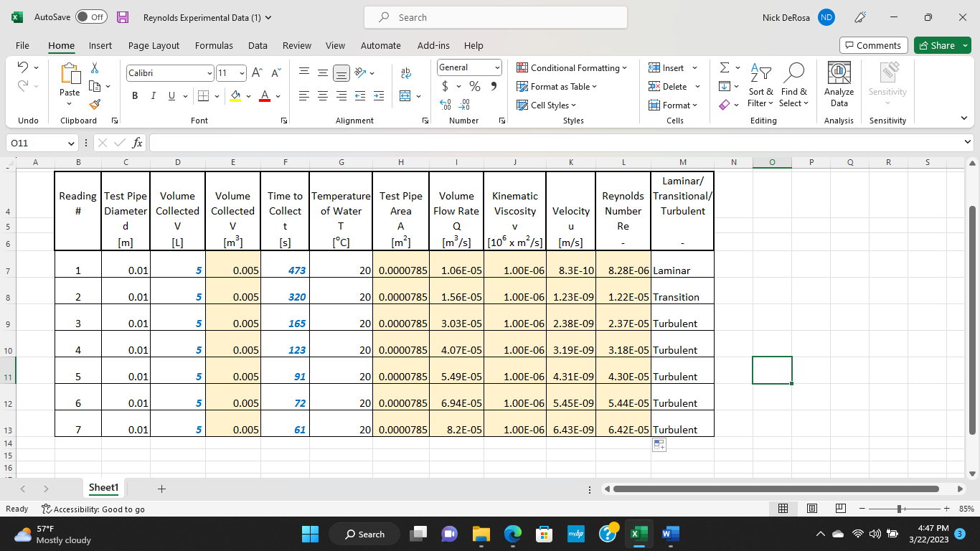
Task: Open the General number format dropdown
Action: click(x=497, y=67)
